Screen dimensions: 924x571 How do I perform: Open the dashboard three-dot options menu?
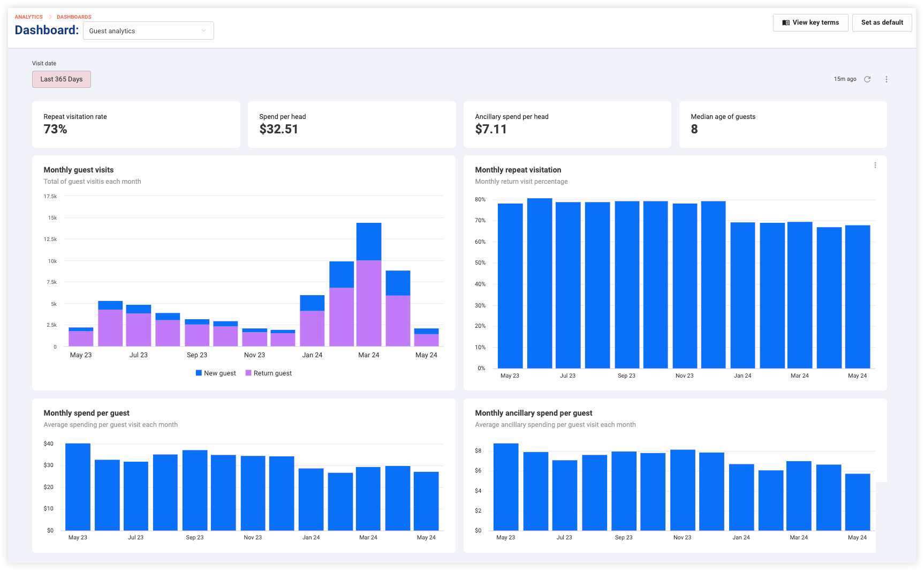click(x=887, y=79)
